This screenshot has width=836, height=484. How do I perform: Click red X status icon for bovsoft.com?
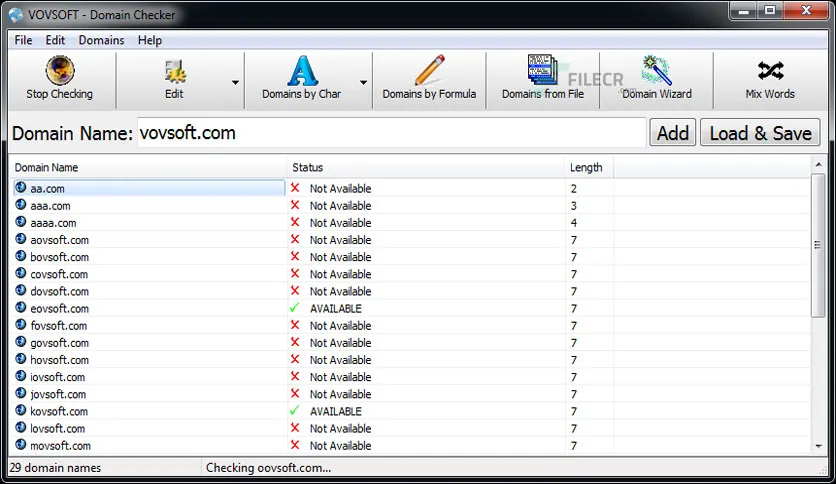[295, 256]
